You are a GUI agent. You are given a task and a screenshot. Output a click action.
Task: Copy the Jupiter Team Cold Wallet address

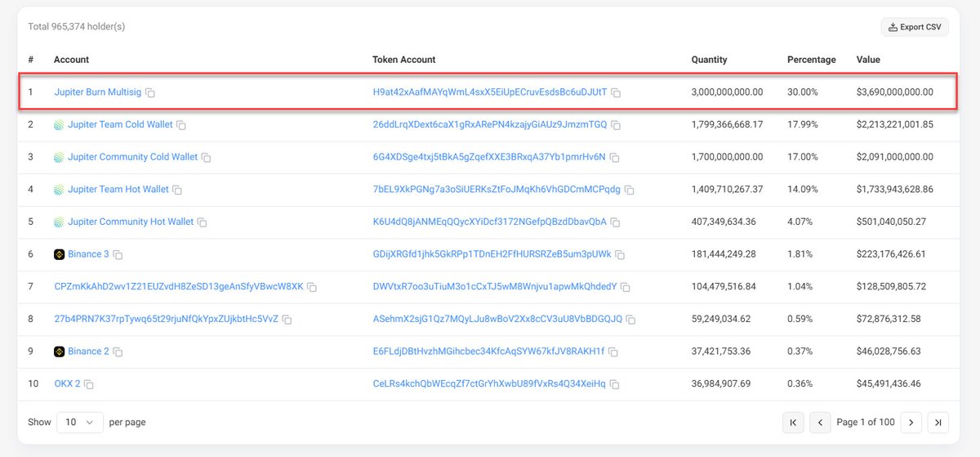181,125
